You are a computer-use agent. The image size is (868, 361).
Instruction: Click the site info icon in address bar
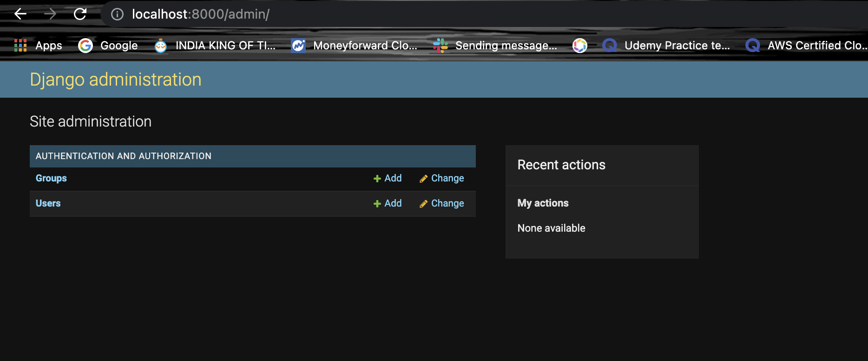117,14
